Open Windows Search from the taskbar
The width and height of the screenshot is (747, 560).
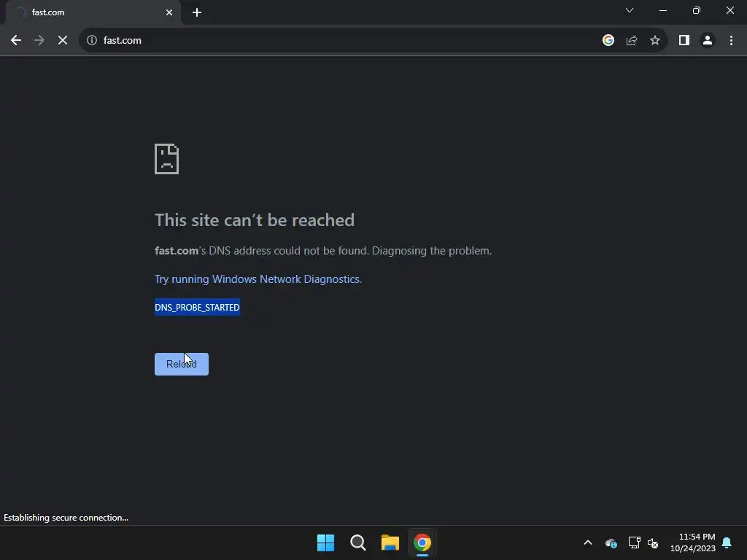[x=357, y=542]
